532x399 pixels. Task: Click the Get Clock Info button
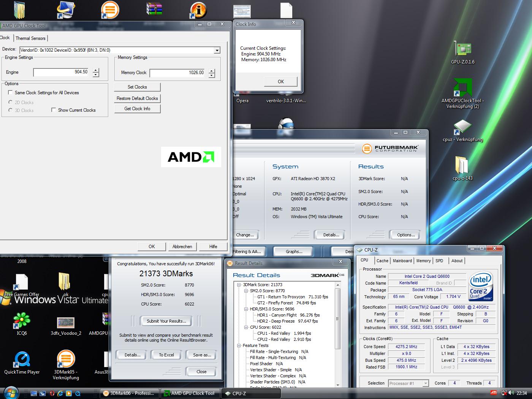tap(137, 109)
